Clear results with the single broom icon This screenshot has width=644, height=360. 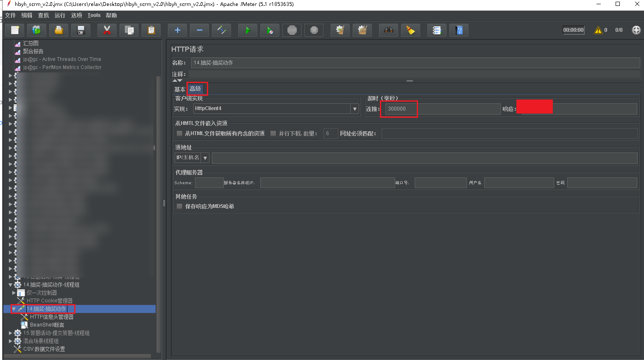340,30
